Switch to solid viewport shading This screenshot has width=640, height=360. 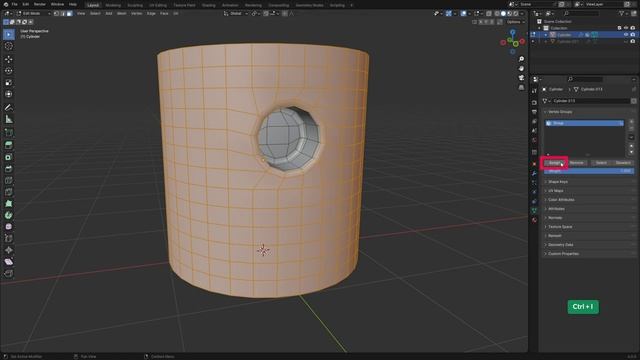(x=503, y=13)
